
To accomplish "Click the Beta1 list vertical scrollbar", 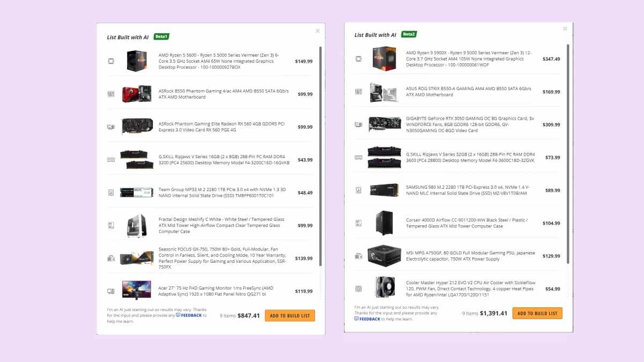I will click(320, 156).
